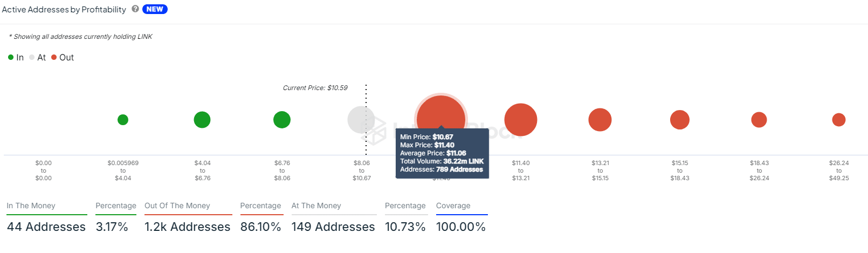Toggle the gray "At" legend item
Image resolution: width=868 pixels, height=253 pixels.
point(38,58)
